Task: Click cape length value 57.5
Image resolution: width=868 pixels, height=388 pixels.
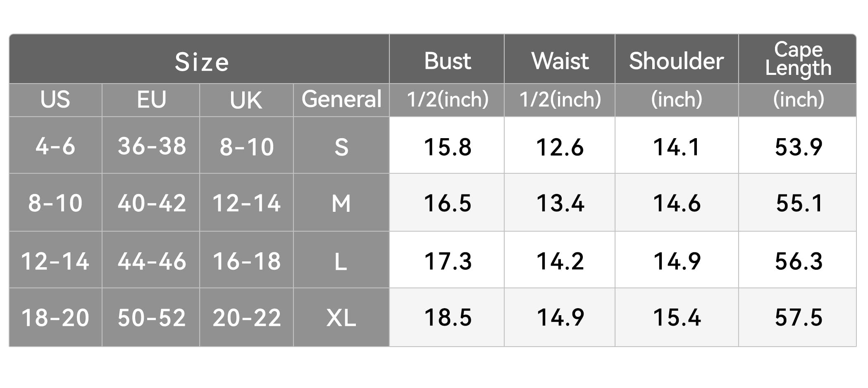Action: click(x=798, y=318)
